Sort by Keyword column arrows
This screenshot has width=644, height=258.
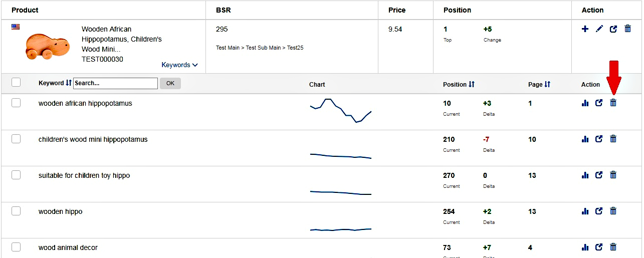(69, 83)
